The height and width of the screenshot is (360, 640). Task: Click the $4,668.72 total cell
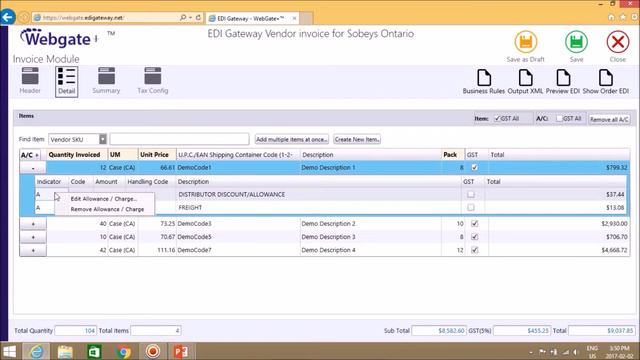(x=559, y=250)
